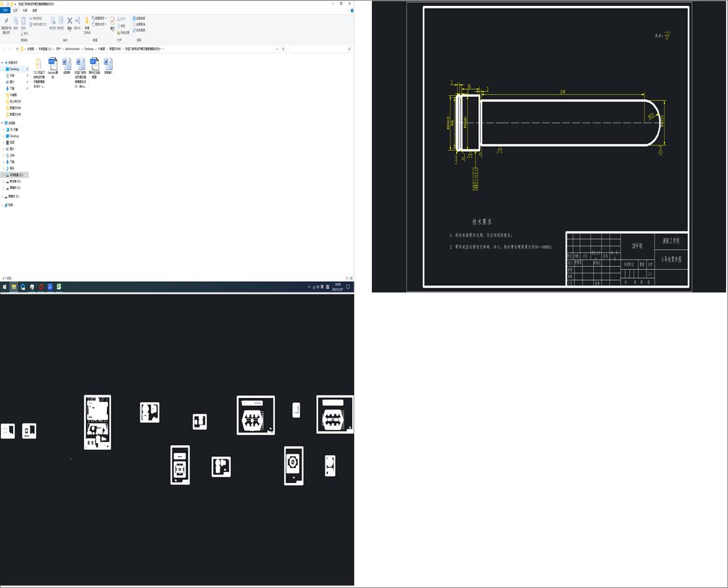The image size is (728, 588).
Task: Expand the Network tree node
Action: click(3, 205)
